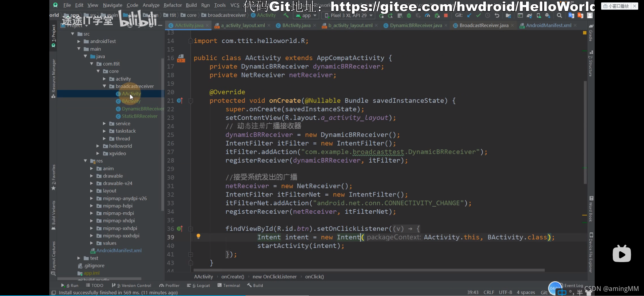This screenshot has width=644, height=296.
Task: Click the Make Project hammer icon
Action: (286, 15)
